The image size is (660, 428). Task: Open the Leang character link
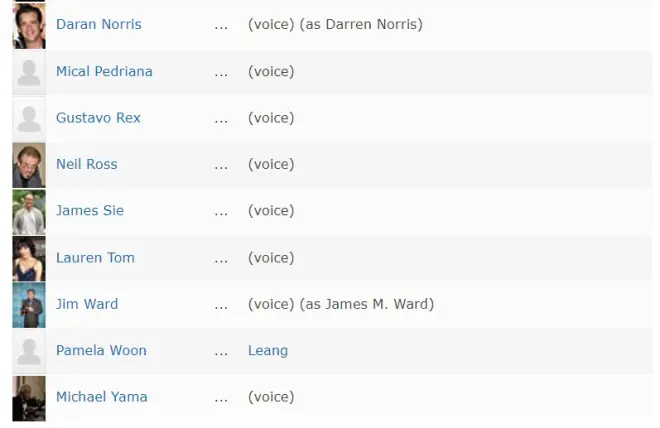(268, 350)
